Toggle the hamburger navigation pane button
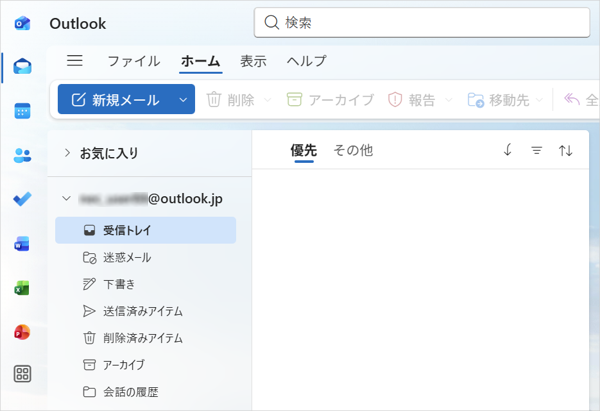The image size is (600, 411). coord(75,60)
